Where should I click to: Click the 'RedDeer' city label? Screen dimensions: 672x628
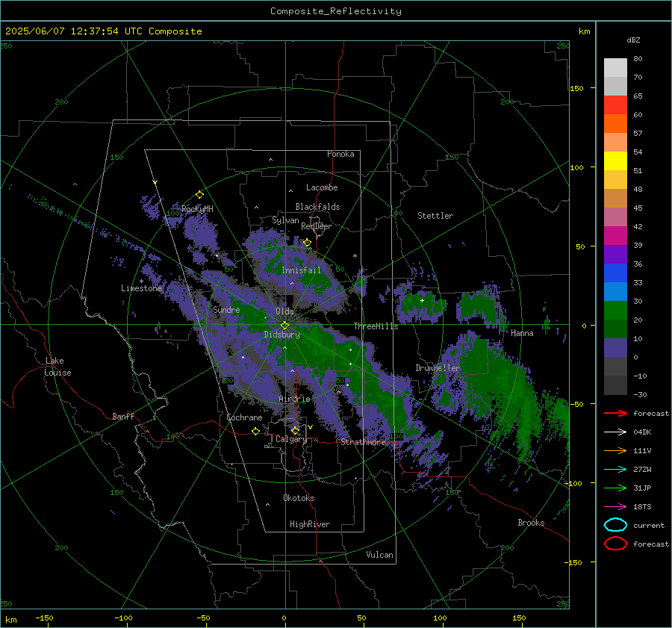click(x=317, y=226)
